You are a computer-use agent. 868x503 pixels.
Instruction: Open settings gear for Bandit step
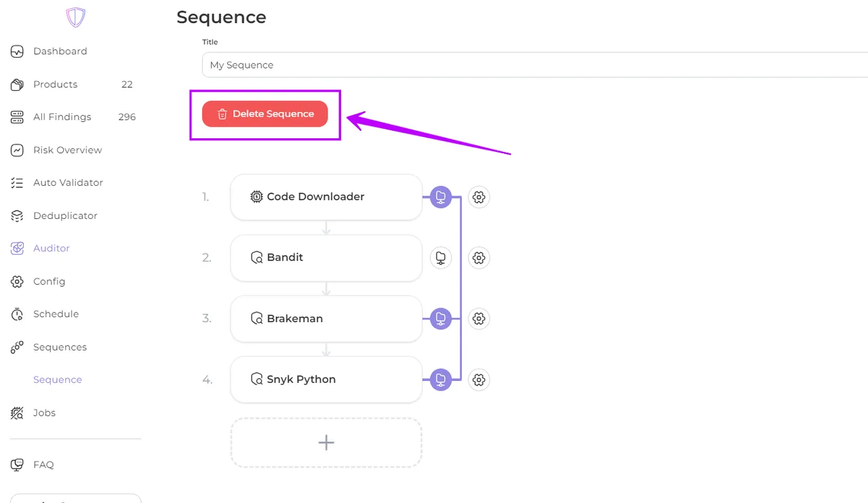click(x=479, y=258)
